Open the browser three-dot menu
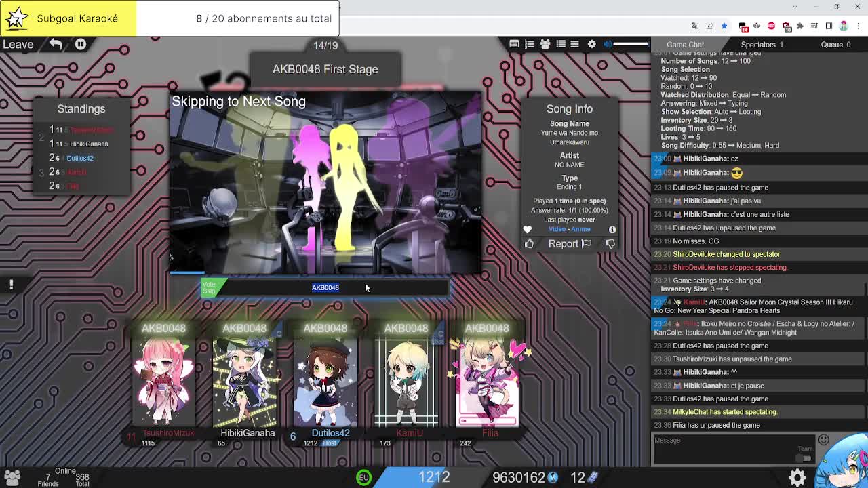868x488 pixels. (x=857, y=26)
